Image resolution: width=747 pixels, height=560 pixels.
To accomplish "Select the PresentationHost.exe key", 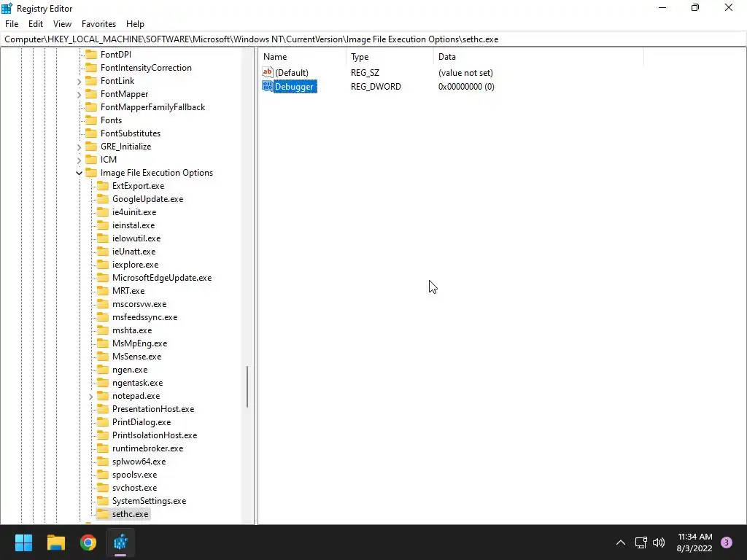I will click(x=153, y=409).
